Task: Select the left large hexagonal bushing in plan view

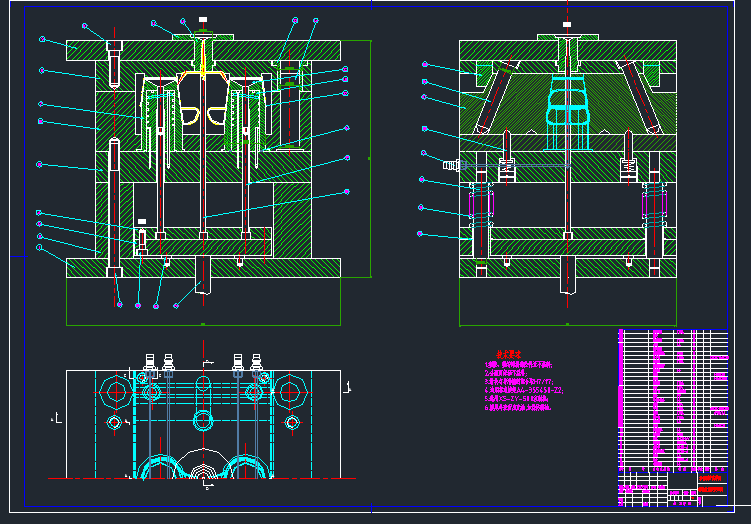Action: (114, 392)
